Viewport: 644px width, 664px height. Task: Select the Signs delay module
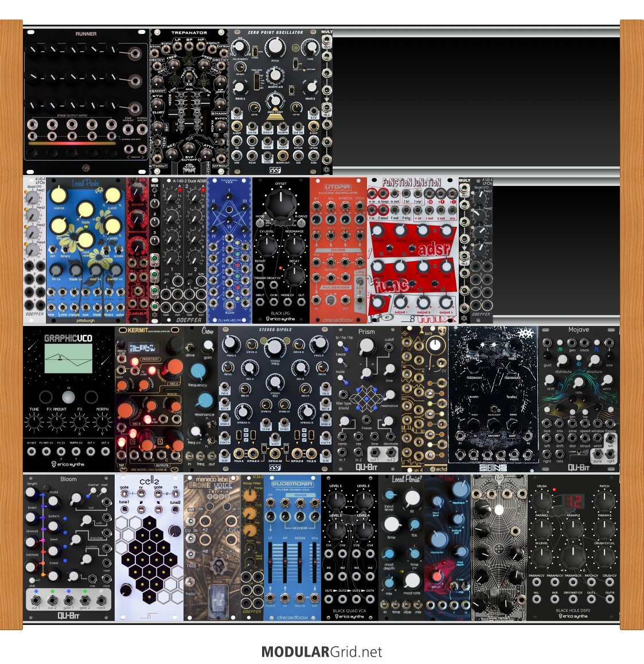pyautogui.click(x=493, y=399)
